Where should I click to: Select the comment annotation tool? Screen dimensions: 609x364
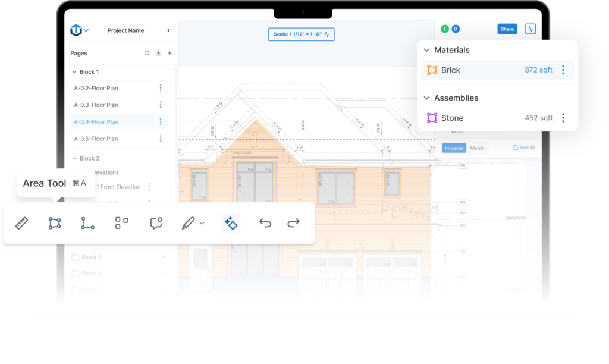[156, 224]
